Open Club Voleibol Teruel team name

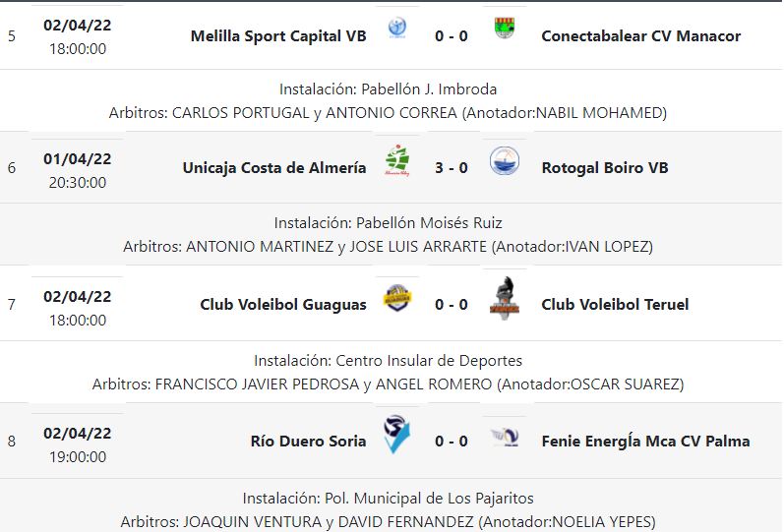(x=615, y=305)
